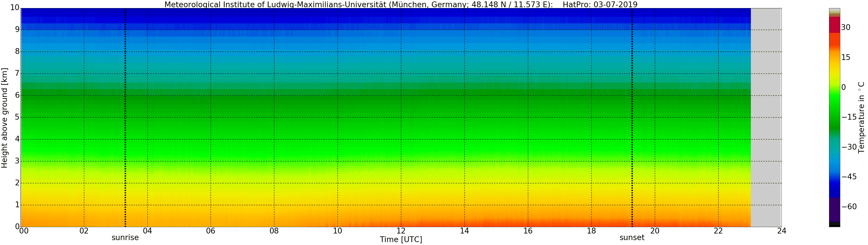The image size is (868, 245).
Task: Click the 15 tick label on colorbar
Action: click(846, 57)
